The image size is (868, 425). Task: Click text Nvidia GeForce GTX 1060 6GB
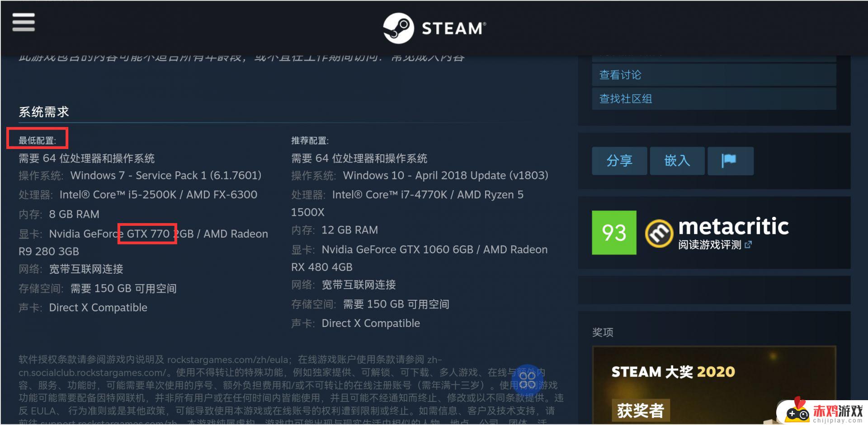(x=397, y=249)
